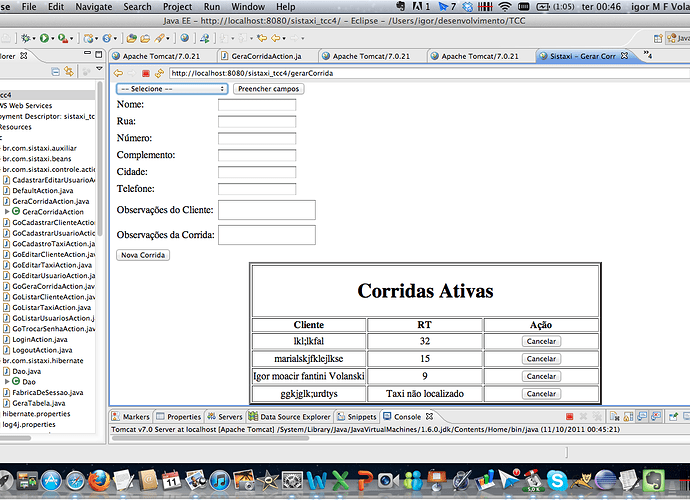Click the Search pencil/flashlight toolbar icon

coord(159,38)
